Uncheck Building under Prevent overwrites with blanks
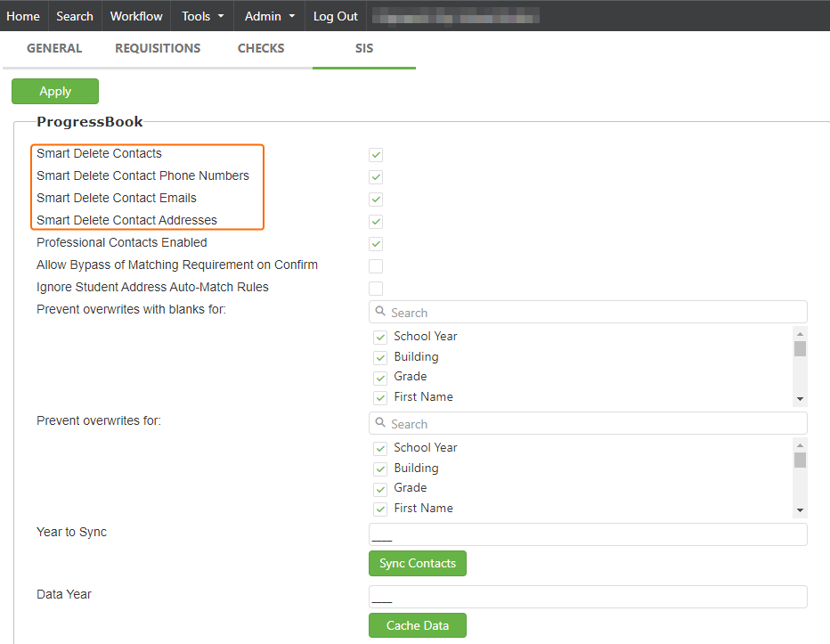The height and width of the screenshot is (644, 830). pos(380,357)
